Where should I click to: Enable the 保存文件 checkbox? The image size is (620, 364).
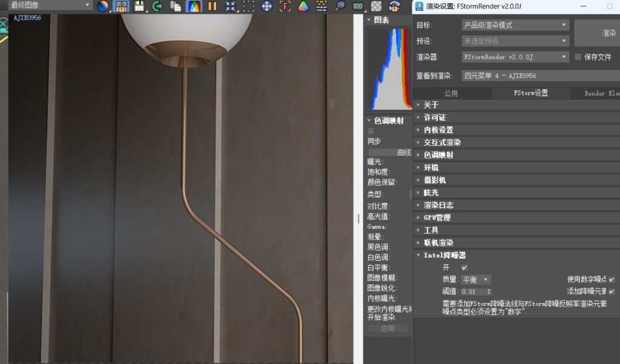(578, 57)
